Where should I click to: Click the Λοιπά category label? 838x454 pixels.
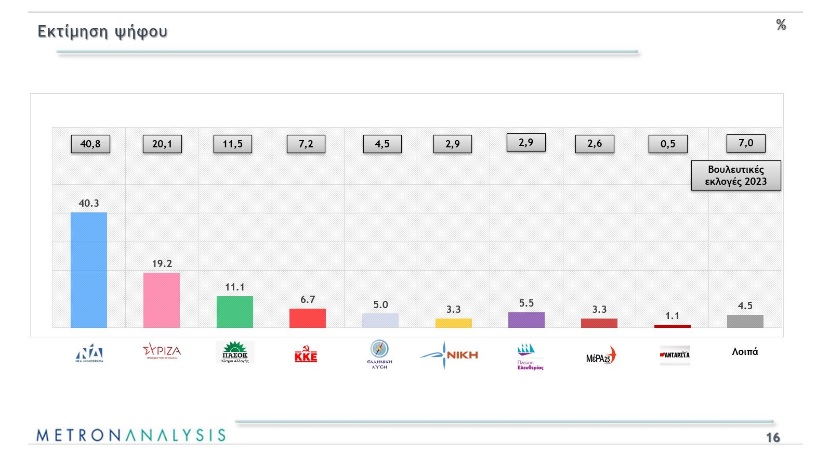[745, 352]
